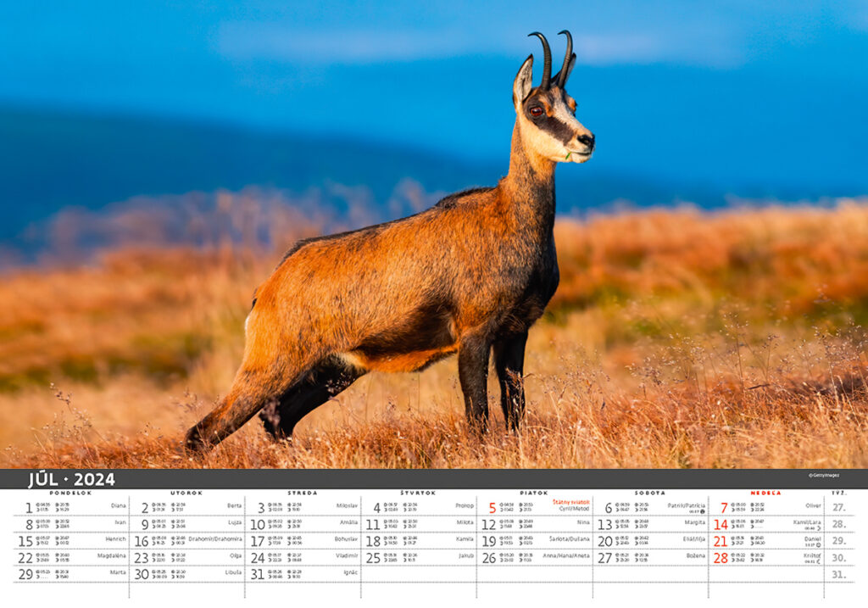Click the new moon icon on 6 July
Screen dimensions: 868x608
[x=703, y=511]
